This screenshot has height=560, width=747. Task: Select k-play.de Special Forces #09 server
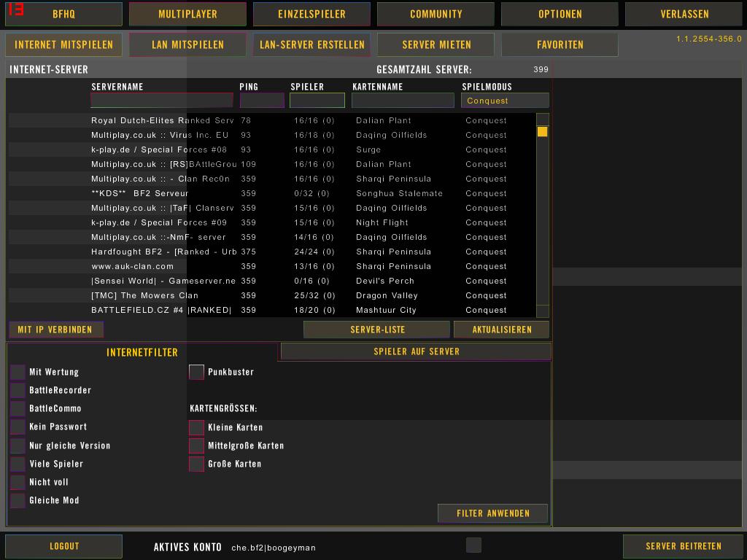pyautogui.click(x=271, y=222)
